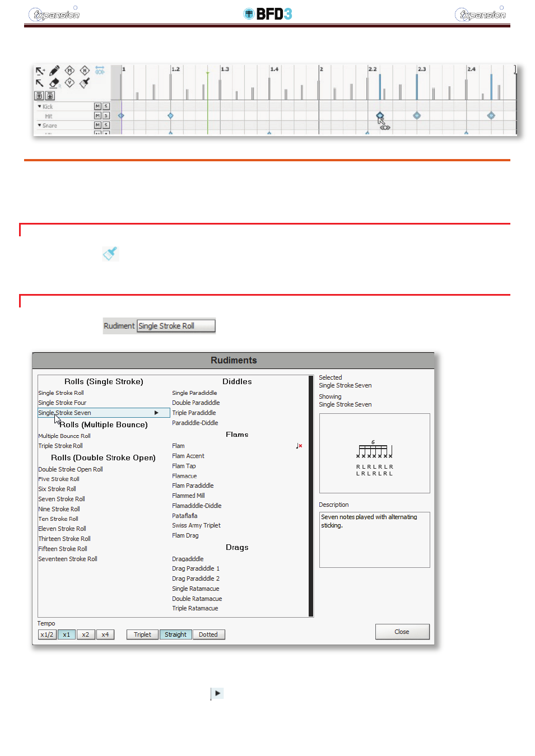This screenshot has width=535, height=756.
Task: Enable the Triplet tempo option
Action: (142, 634)
